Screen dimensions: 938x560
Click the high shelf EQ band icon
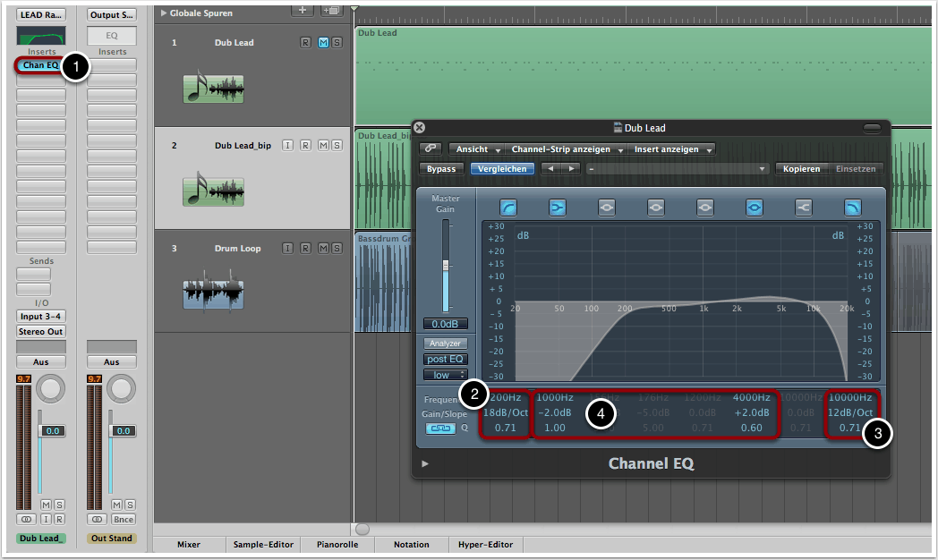tap(803, 207)
